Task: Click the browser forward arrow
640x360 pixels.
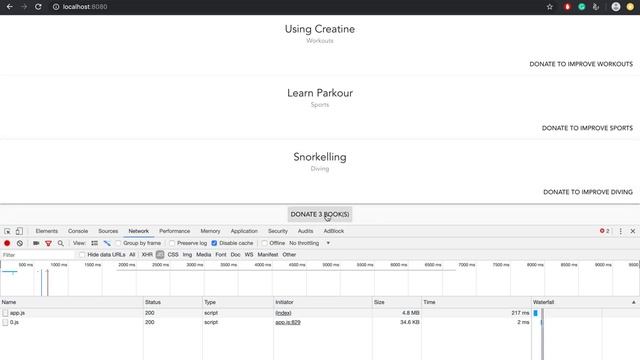Action: [24, 7]
